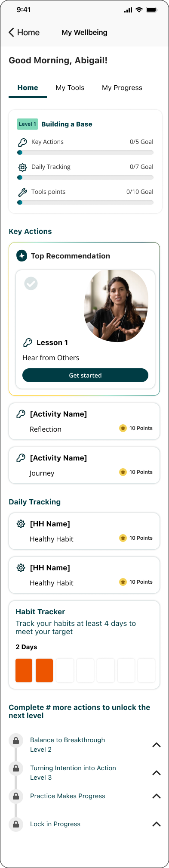This screenshot has height=868, width=169.
Task: Open the My Progress tab
Action: (122, 88)
